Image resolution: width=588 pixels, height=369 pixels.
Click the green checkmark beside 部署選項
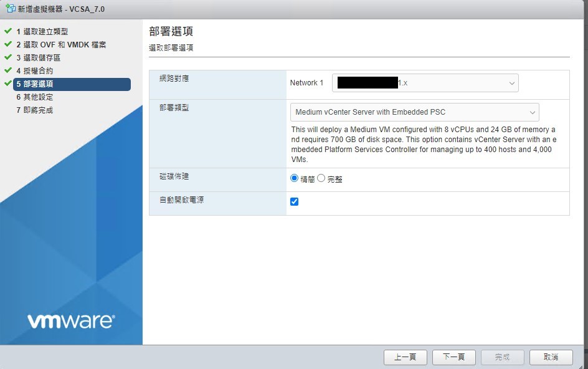(8, 84)
